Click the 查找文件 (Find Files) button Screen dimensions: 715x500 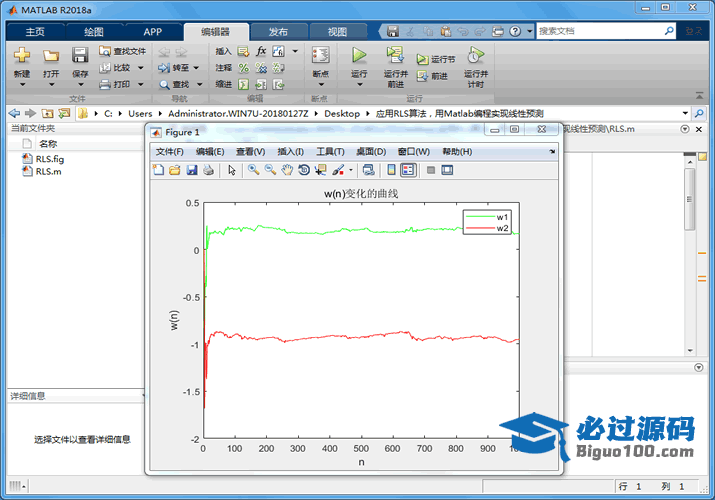click(x=122, y=51)
